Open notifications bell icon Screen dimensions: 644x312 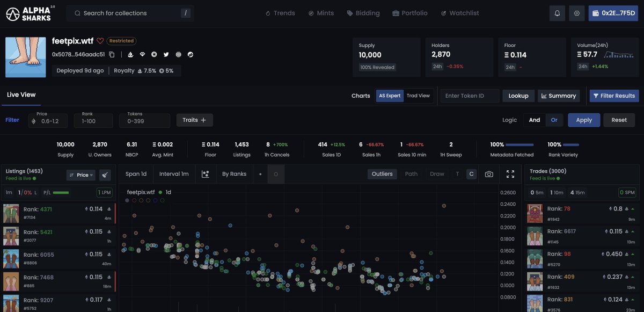557,12
